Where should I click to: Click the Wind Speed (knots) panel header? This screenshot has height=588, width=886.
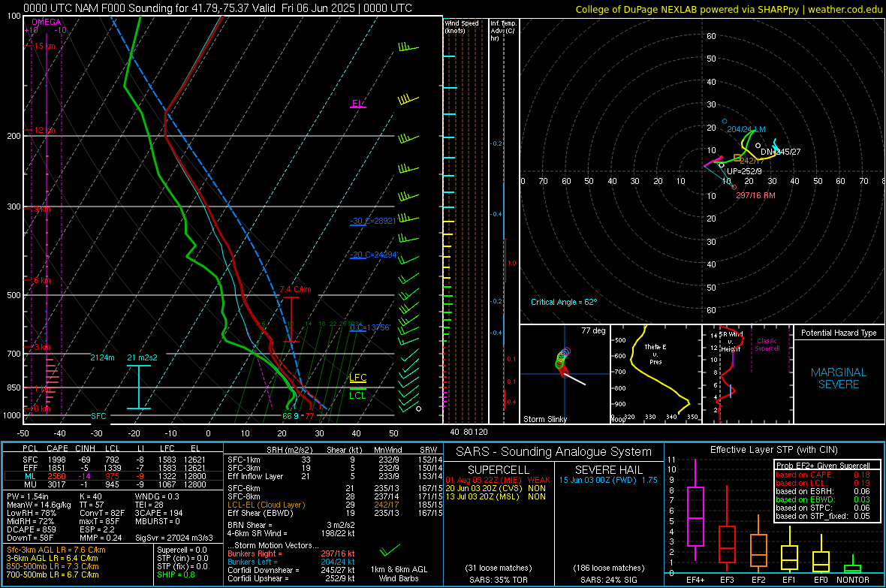tap(462, 26)
